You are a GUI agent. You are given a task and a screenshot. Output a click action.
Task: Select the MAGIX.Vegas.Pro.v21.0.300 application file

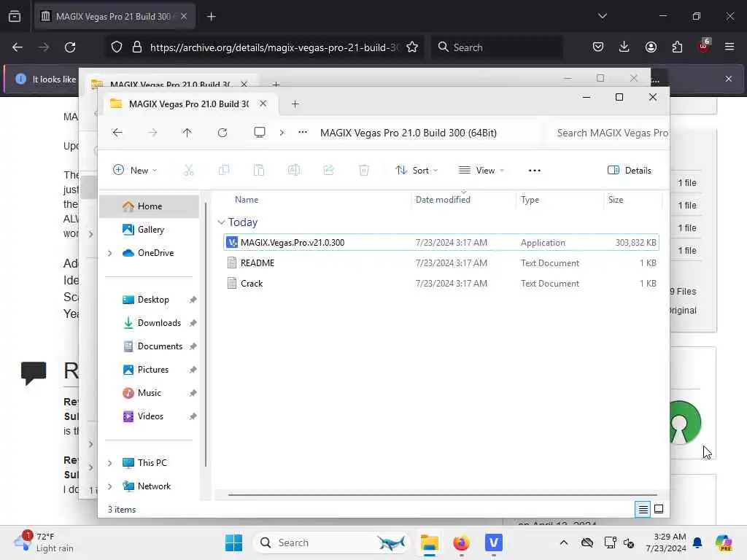(441, 242)
